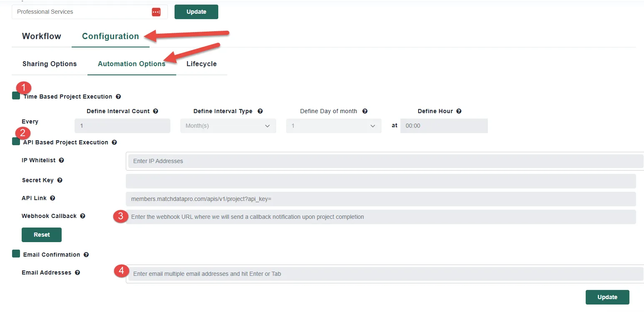The height and width of the screenshot is (312, 644).
Task: Switch to the Workflow tab
Action: [42, 36]
